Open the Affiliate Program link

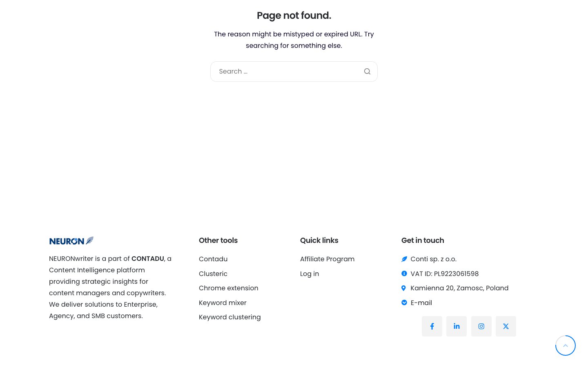(x=327, y=259)
